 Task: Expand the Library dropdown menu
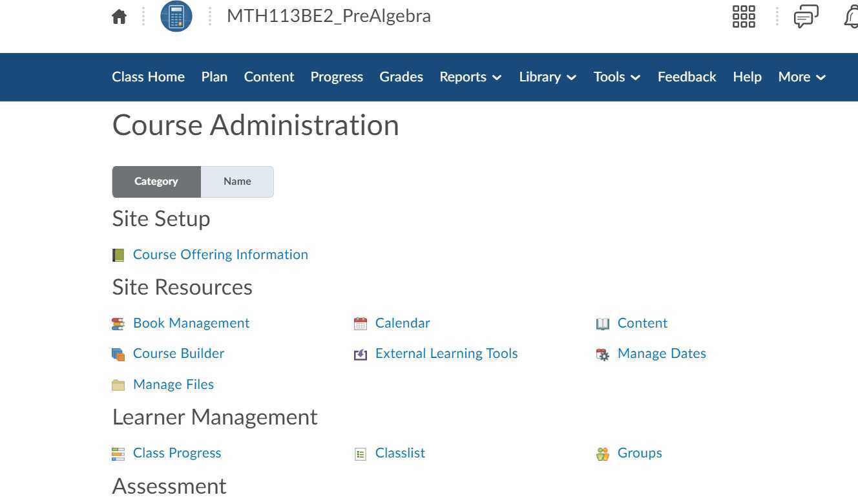(547, 77)
